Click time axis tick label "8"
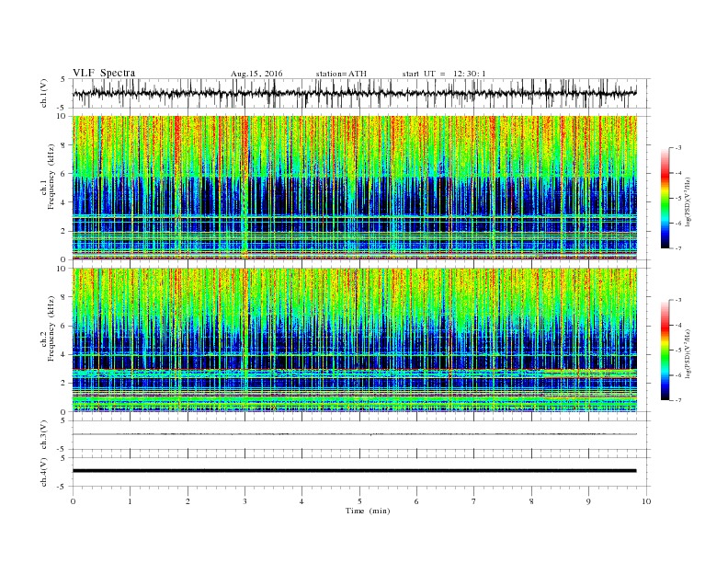 pos(531,501)
